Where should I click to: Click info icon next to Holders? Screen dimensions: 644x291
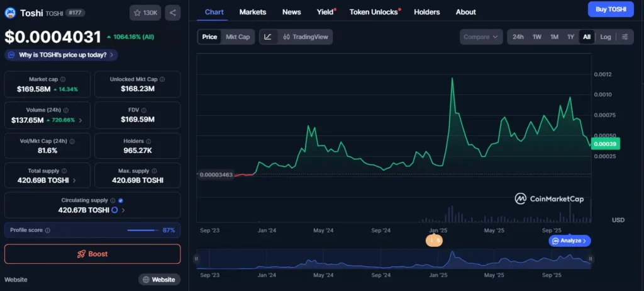pyautogui.click(x=148, y=141)
